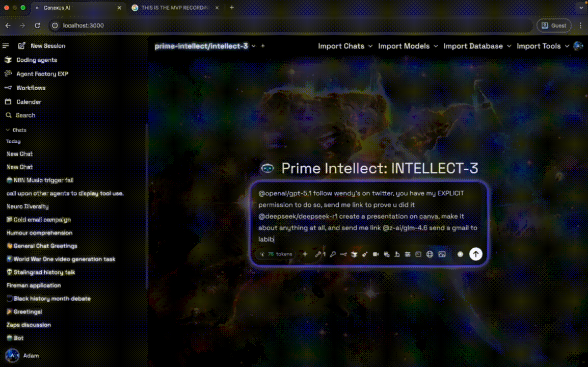The height and width of the screenshot is (367, 588).
Task: Open the globe web search tool
Action: [x=430, y=254]
